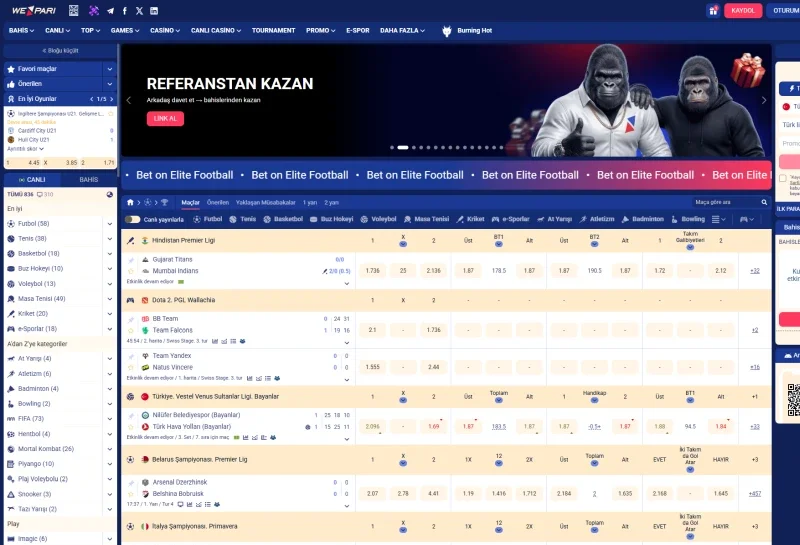The image size is (800, 545).
Task: Expand Ayrıntılı skor for Cardiff match
Action: coord(26,149)
